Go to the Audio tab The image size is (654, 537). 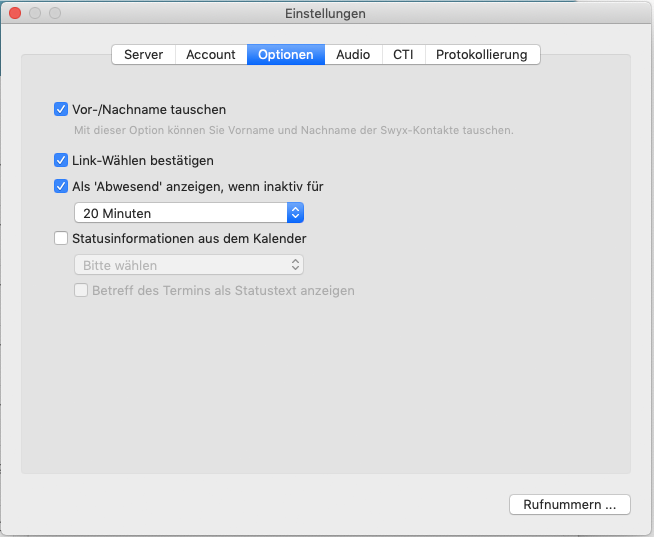coord(353,55)
